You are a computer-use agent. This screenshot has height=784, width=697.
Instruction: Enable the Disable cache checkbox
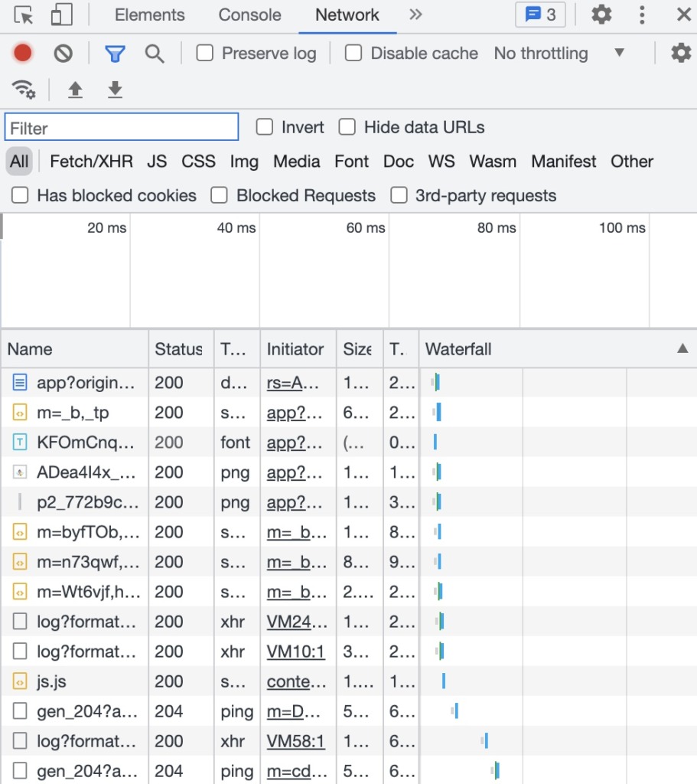pyautogui.click(x=353, y=53)
